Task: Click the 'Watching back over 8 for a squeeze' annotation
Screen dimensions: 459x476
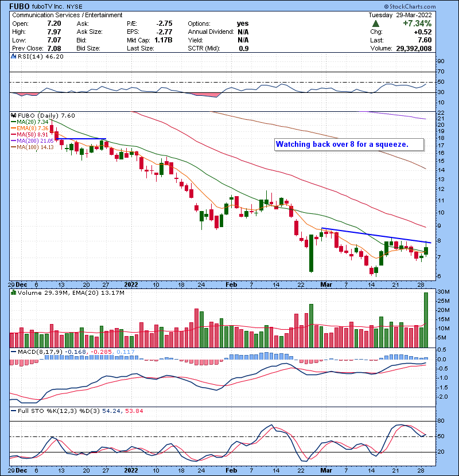Action: (349, 145)
